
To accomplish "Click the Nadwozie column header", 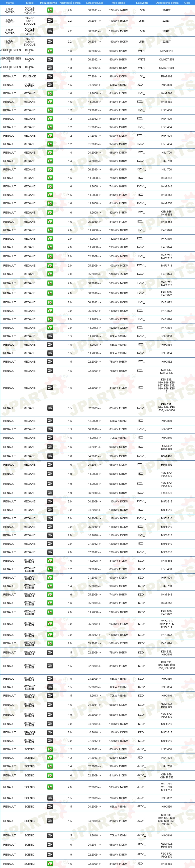I will click(x=142, y=3).
